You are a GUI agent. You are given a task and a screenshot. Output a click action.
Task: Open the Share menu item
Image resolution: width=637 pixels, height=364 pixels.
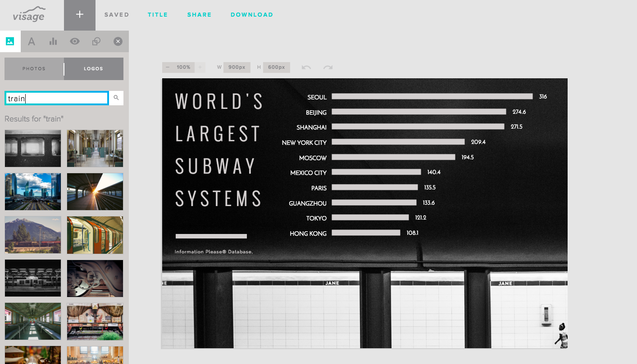[200, 15]
